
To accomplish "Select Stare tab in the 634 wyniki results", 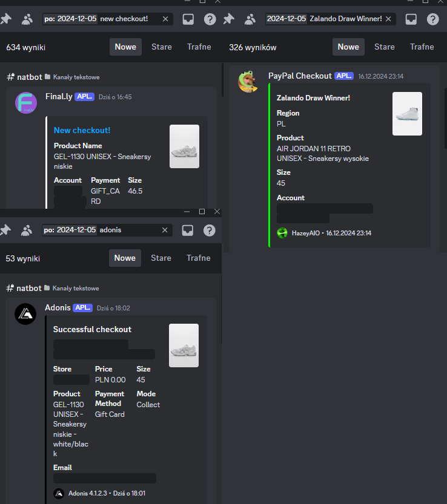I will click(x=162, y=47).
